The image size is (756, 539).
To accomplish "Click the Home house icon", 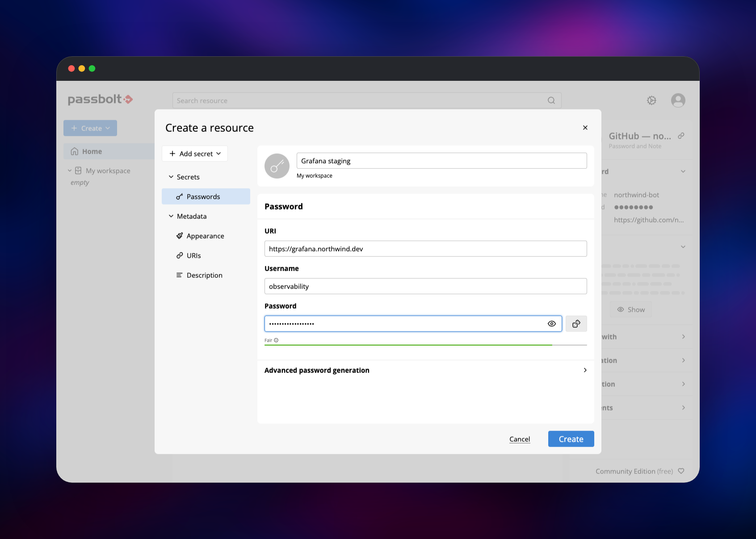I will pyautogui.click(x=75, y=151).
